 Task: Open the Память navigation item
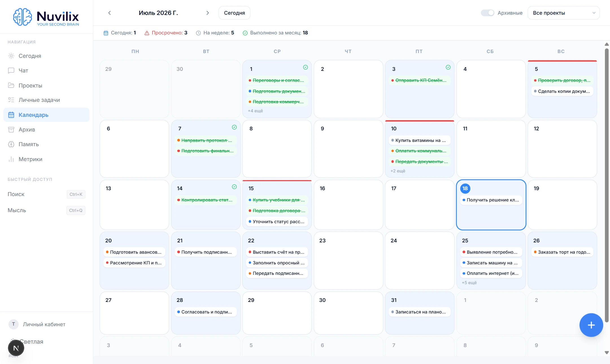(46, 144)
